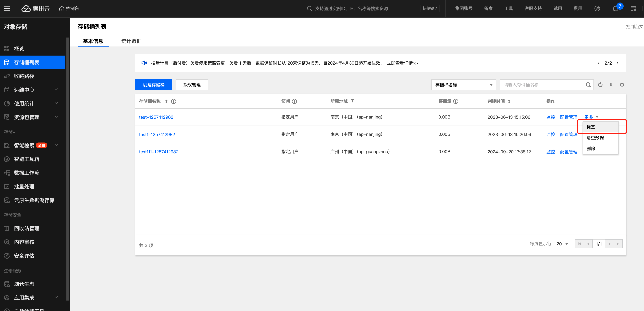
Task: Change rows per page dropdown 20
Action: pos(562,244)
